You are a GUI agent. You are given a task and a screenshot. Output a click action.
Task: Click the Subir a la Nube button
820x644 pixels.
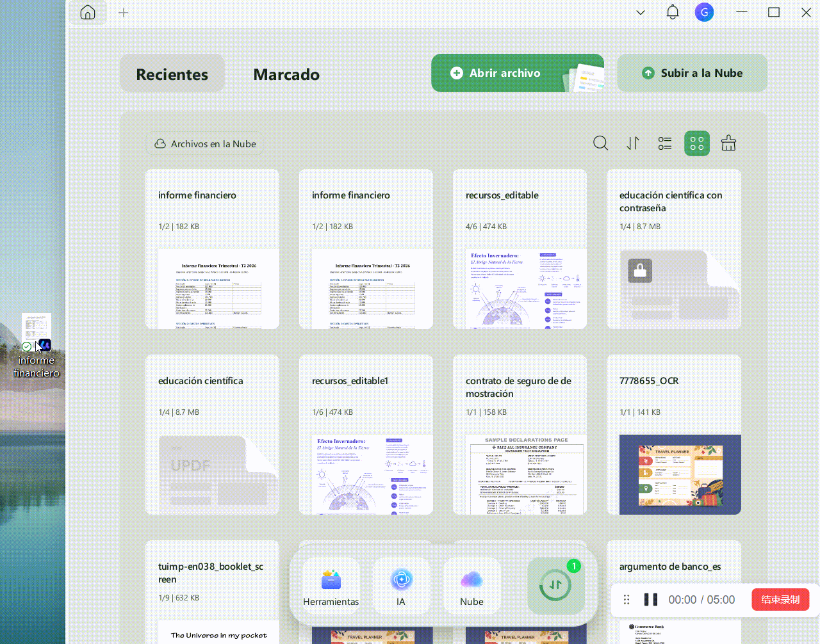point(692,73)
